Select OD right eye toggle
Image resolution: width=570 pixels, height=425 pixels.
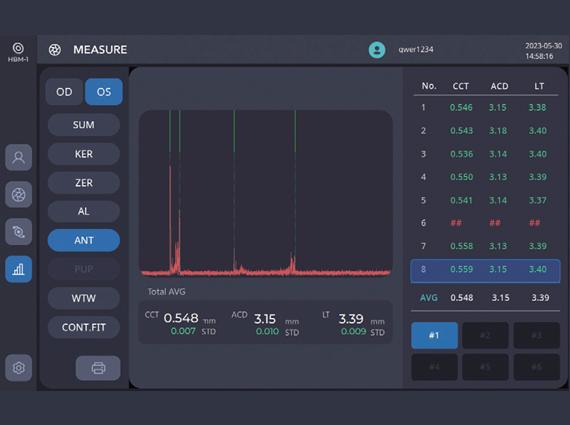(64, 92)
